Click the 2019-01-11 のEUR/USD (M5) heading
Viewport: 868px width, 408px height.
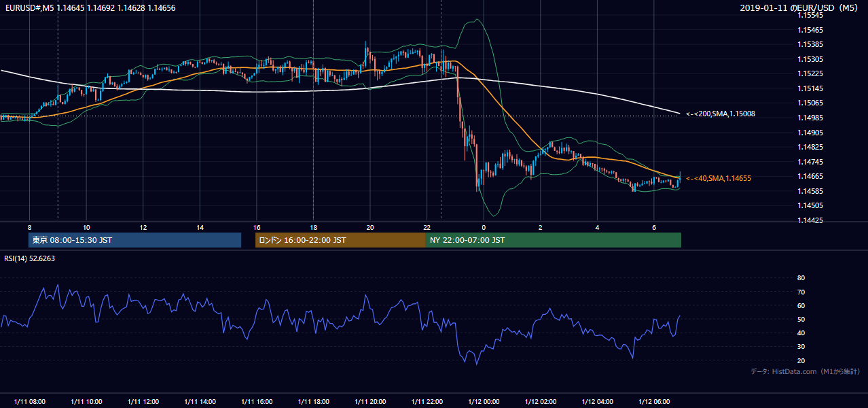800,8
